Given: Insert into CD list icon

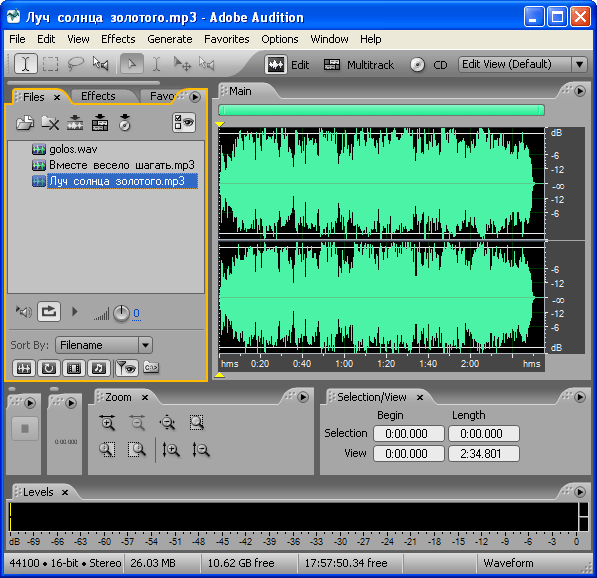Looking at the screenshot, I should 125,123.
